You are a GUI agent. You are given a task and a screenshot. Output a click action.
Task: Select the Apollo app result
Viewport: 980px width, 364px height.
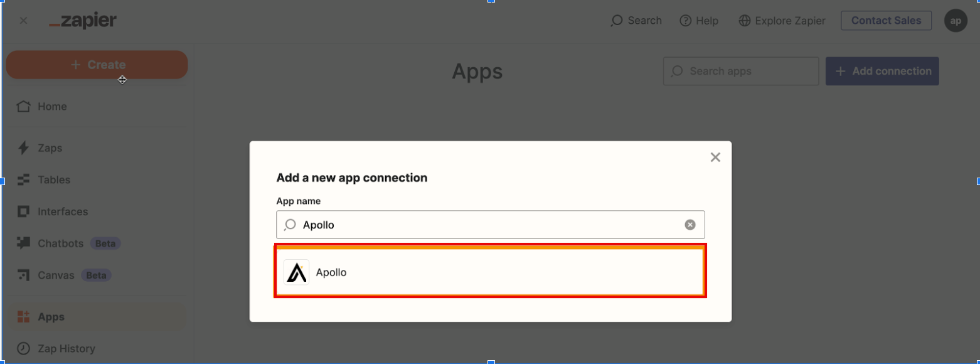(x=491, y=271)
